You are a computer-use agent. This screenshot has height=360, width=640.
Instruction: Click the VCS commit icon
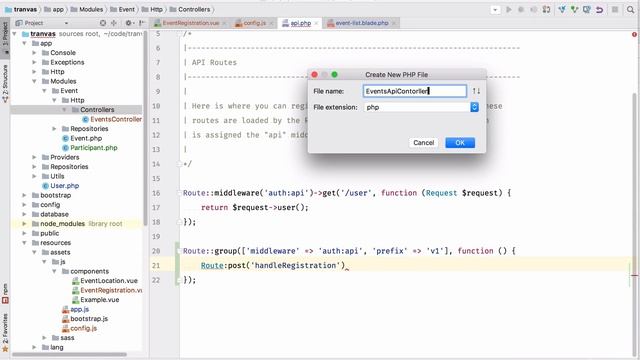(x=574, y=9)
